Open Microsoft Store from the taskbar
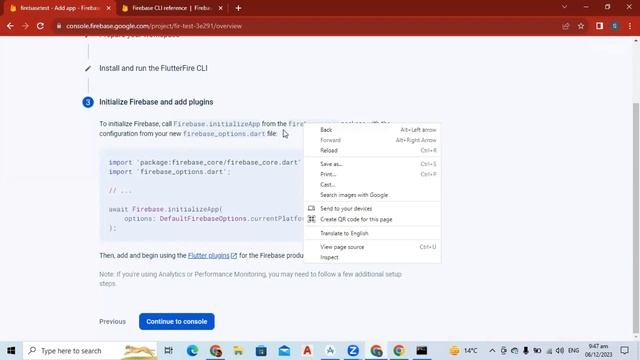This screenshot has height=360, width=640. pyautogui.click(x=261, y=350)
